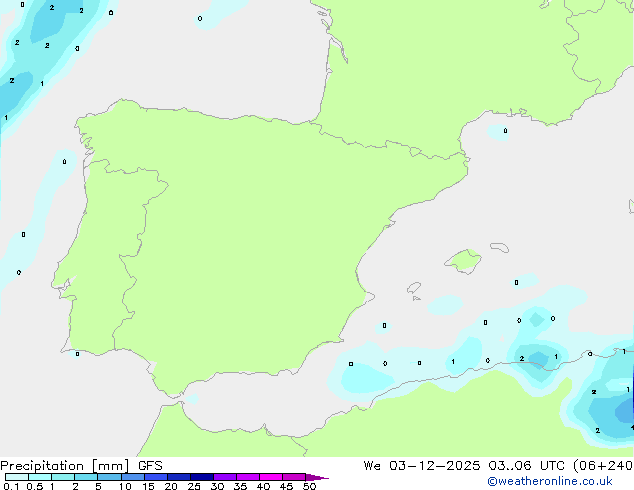Click the legend swatch between 0.1 and 0.5
The width and height of the screenshot is (634, 490).
17,477
